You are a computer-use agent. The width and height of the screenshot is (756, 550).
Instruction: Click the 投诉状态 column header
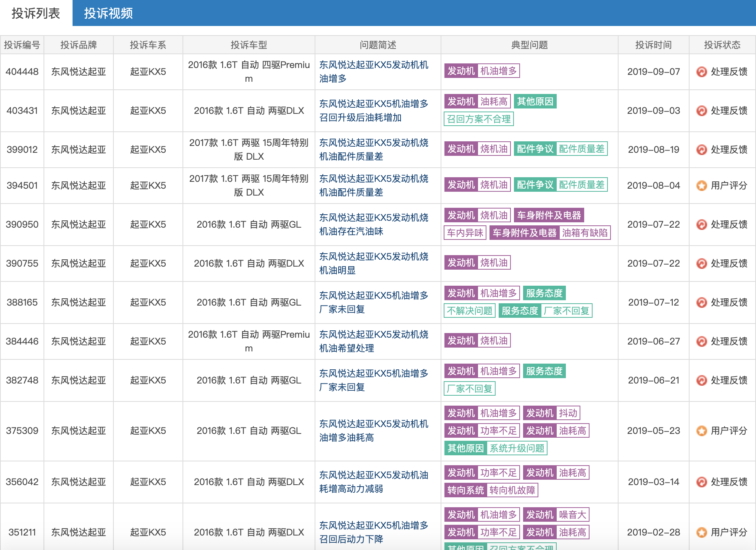coord(722,45)
